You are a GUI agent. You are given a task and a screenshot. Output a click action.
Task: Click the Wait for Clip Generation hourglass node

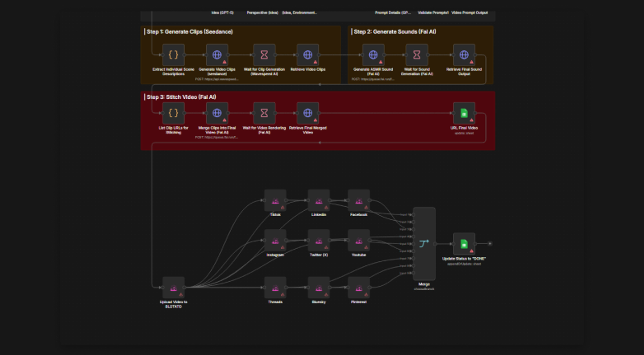tap(264, 55)
